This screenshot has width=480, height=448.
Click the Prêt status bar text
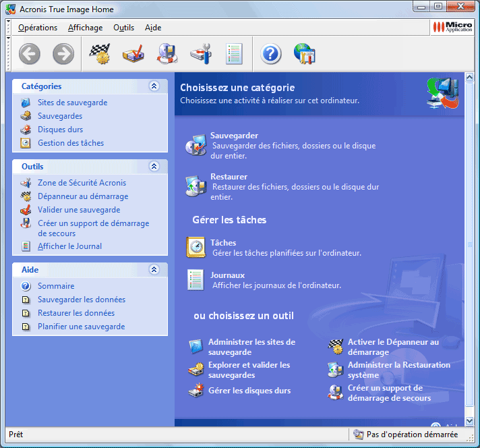[16, 435]
